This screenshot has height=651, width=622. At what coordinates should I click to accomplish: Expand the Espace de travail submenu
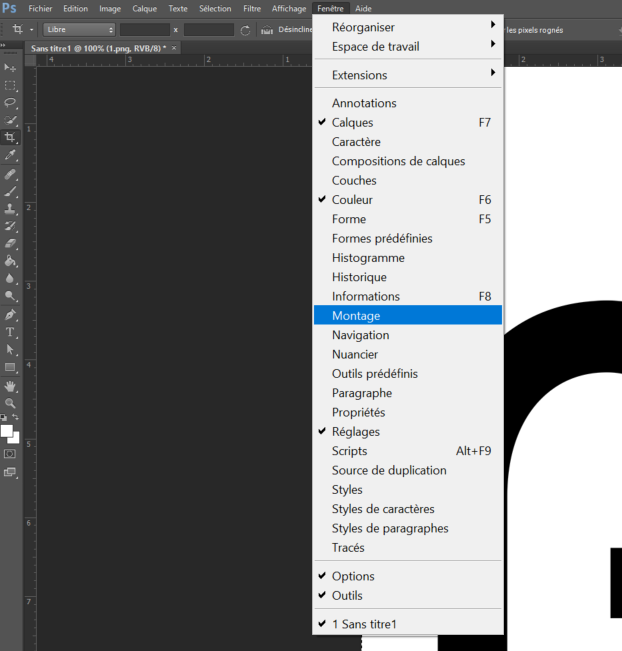(x=408, y=46)
